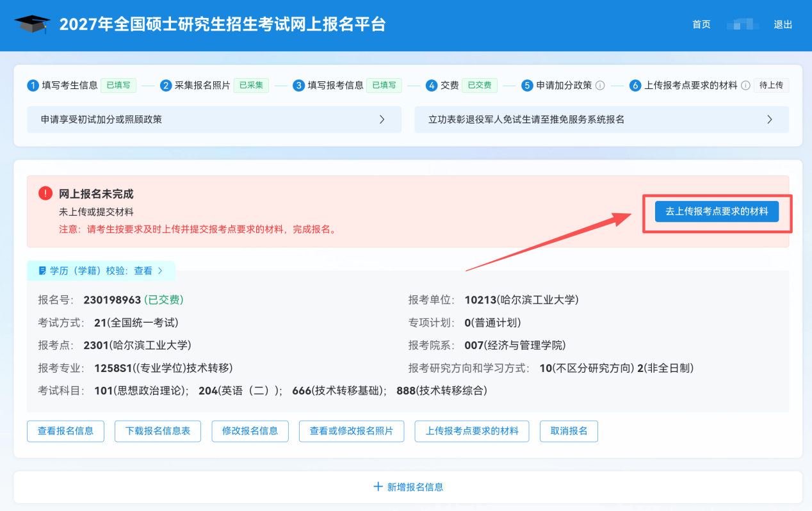Select step 6 circle 上传报考点要求的材料

click(635, 86)
